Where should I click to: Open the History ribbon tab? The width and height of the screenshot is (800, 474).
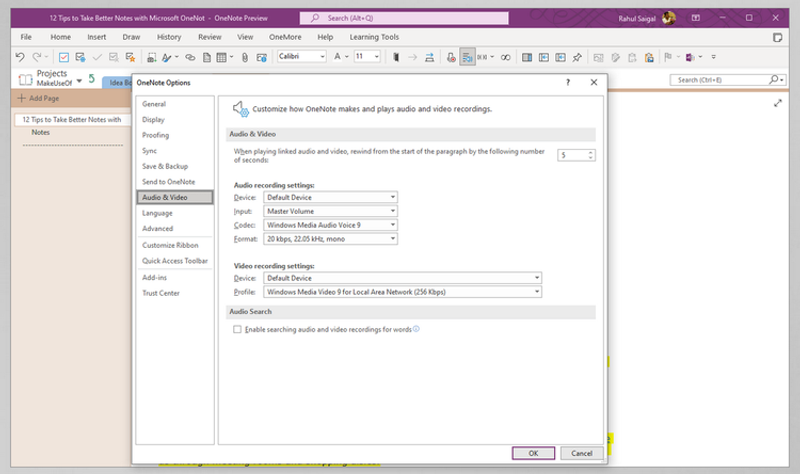click(169, 37)
